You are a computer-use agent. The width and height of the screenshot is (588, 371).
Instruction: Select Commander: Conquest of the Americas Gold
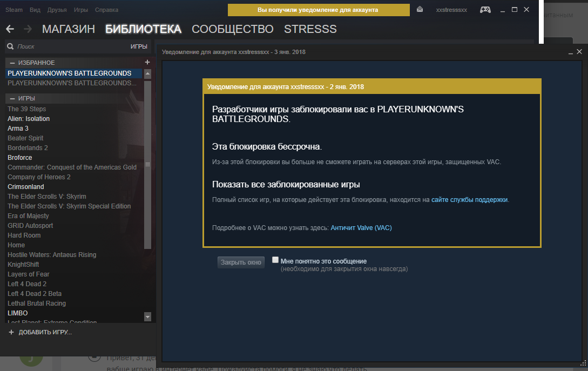click(72, 167)
